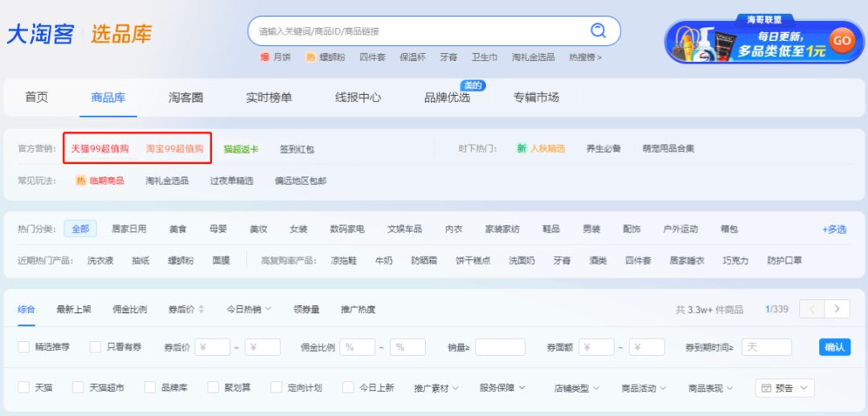Select the 商品库 tab

[x=108, y=97]
